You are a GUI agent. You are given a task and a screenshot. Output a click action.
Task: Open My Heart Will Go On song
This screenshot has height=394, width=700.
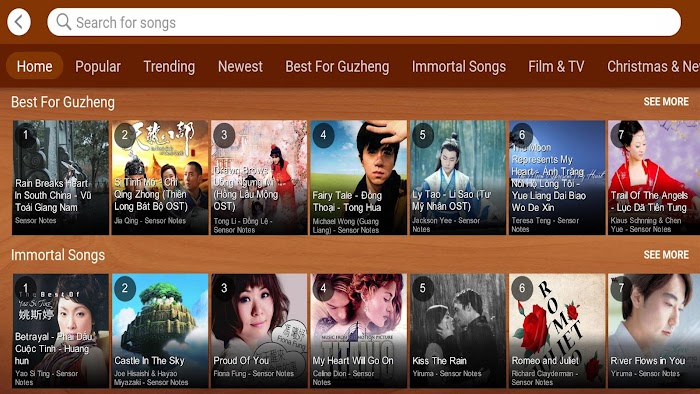[x=358, y=331]
